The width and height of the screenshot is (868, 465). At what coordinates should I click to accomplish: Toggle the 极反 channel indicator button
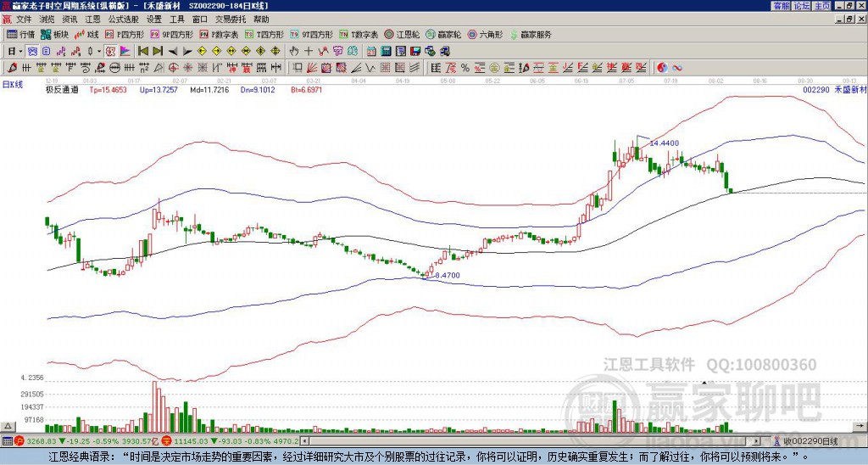[x=110, y=52]
